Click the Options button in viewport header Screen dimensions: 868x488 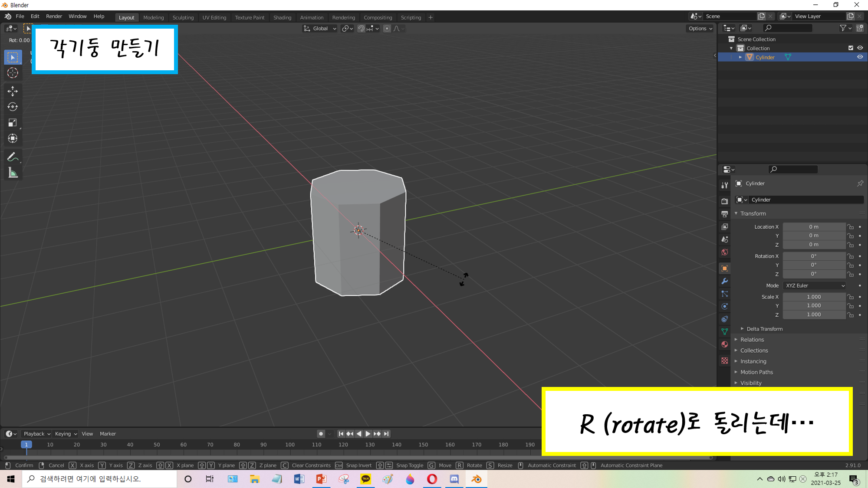(700, 29)
